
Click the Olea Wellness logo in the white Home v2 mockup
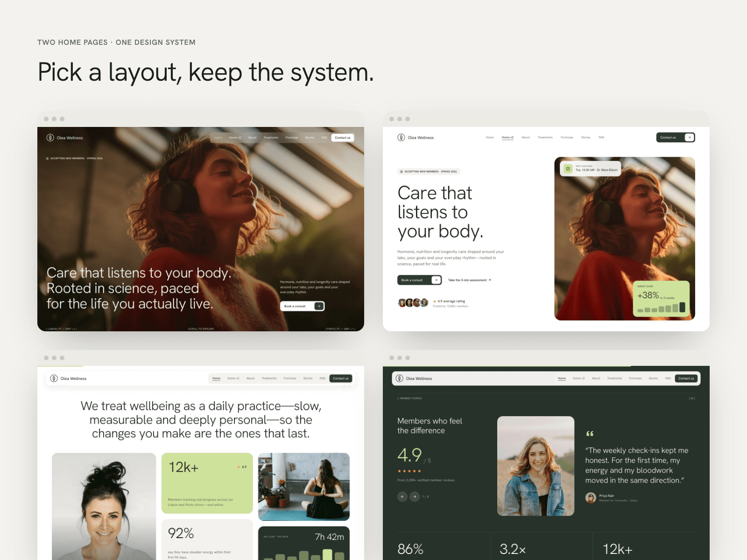point(416,137)
